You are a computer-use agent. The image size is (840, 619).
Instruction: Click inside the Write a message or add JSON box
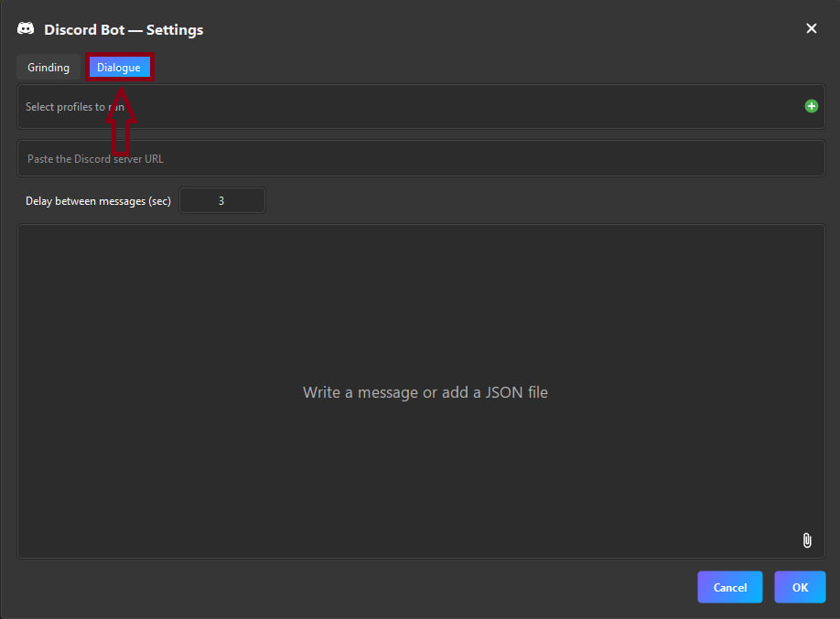point(425,391)
